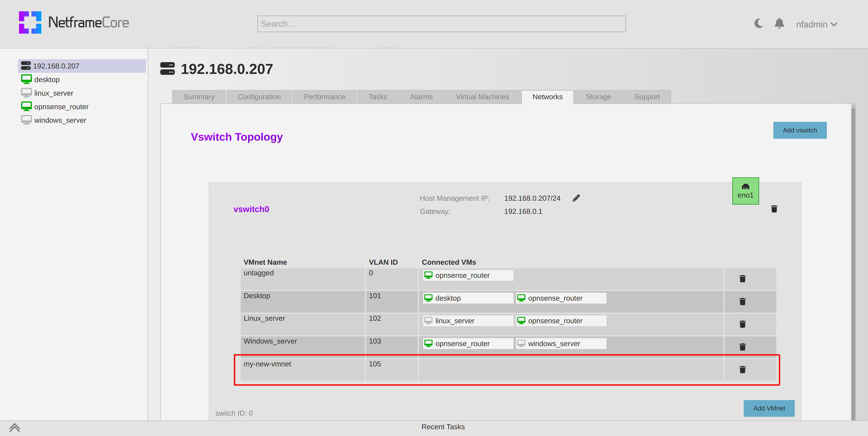This screenshot has width=868, height=436.
Task: Click the NetframeCore logo
Action: pos(74,23)
